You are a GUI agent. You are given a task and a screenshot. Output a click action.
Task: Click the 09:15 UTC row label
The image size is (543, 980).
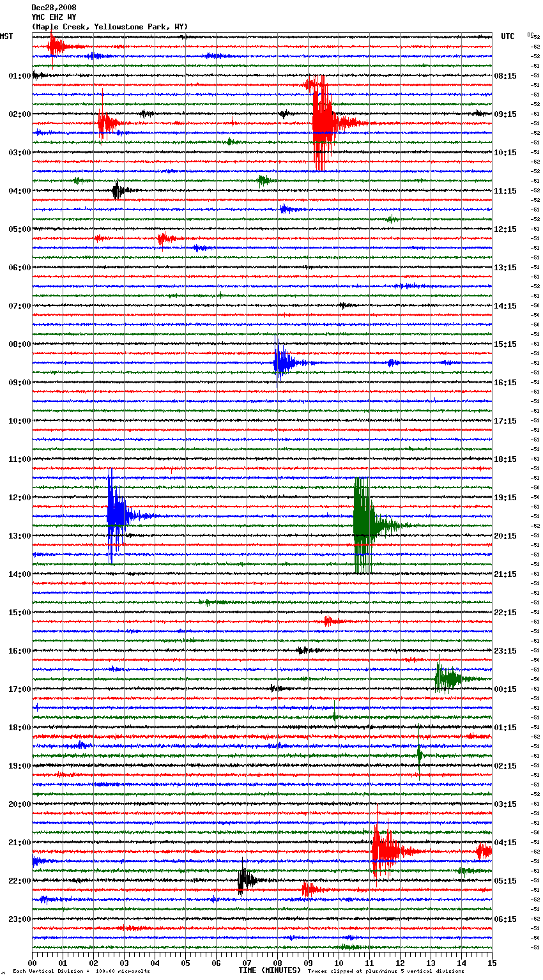point(505,114)
